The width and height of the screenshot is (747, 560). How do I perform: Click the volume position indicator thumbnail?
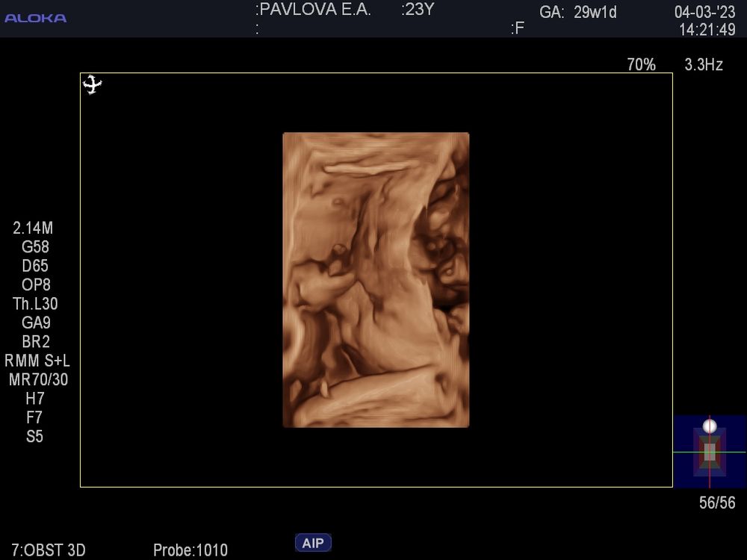(710, 452)
